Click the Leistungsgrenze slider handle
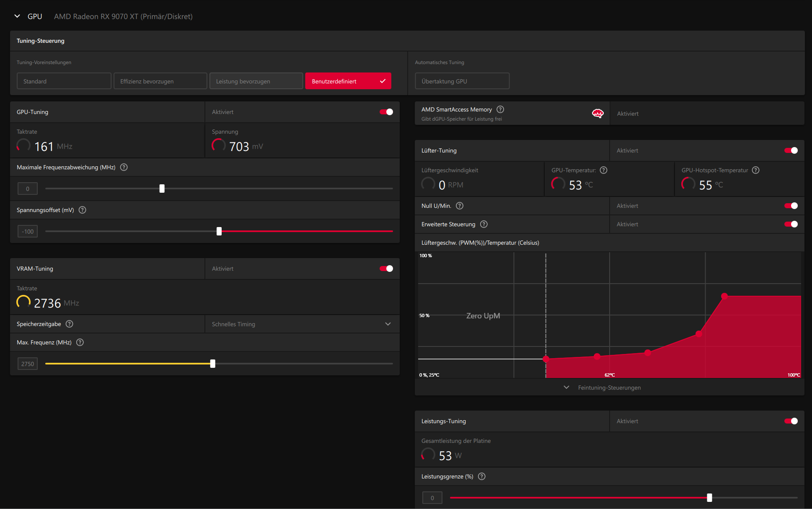 coord(709,498)
